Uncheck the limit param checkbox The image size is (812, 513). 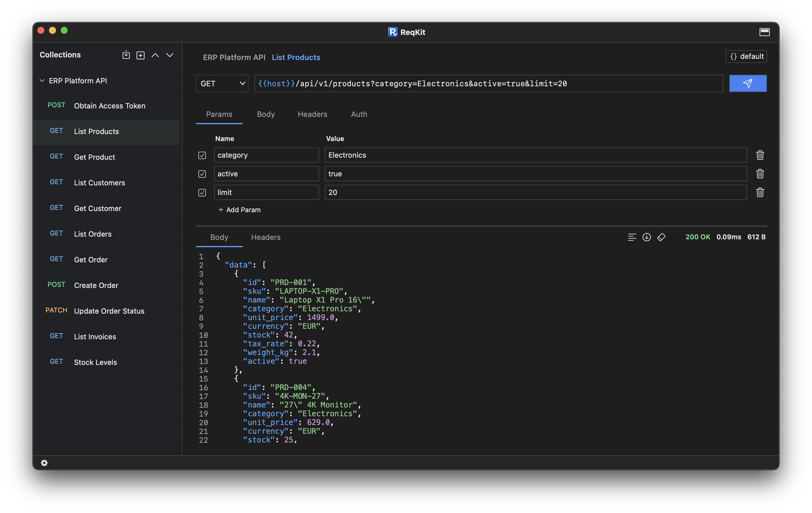click(202, 192)
